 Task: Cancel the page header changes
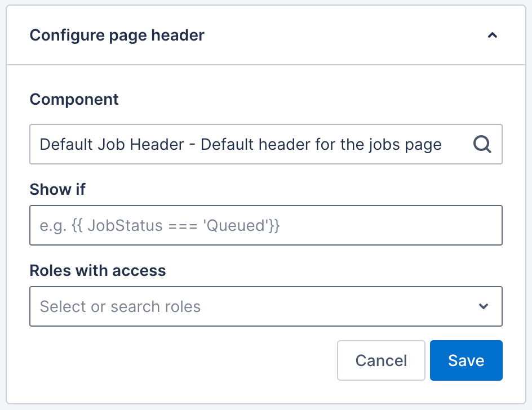[x=381, y=360]
